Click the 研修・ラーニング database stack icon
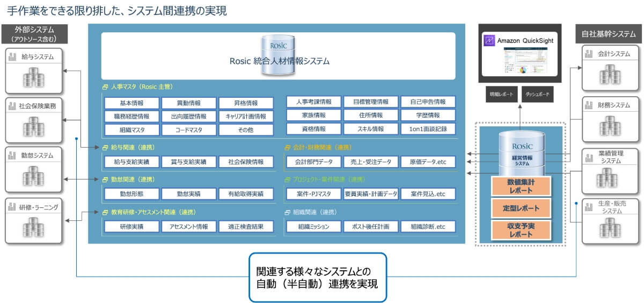The height and width of the screenshot is (303, 644). [x=33, y=226]
